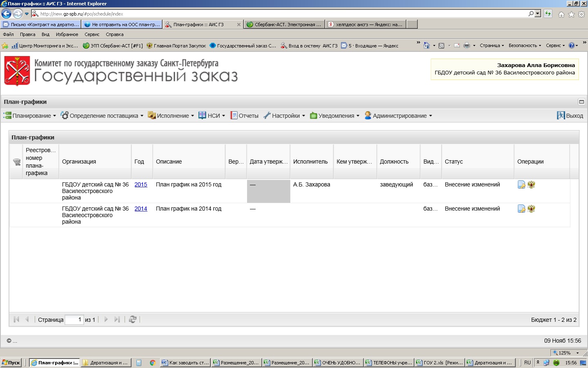Screen dimensions: 588x368
Task: Refresh the plan-schedule table
Action: point(133,319)
